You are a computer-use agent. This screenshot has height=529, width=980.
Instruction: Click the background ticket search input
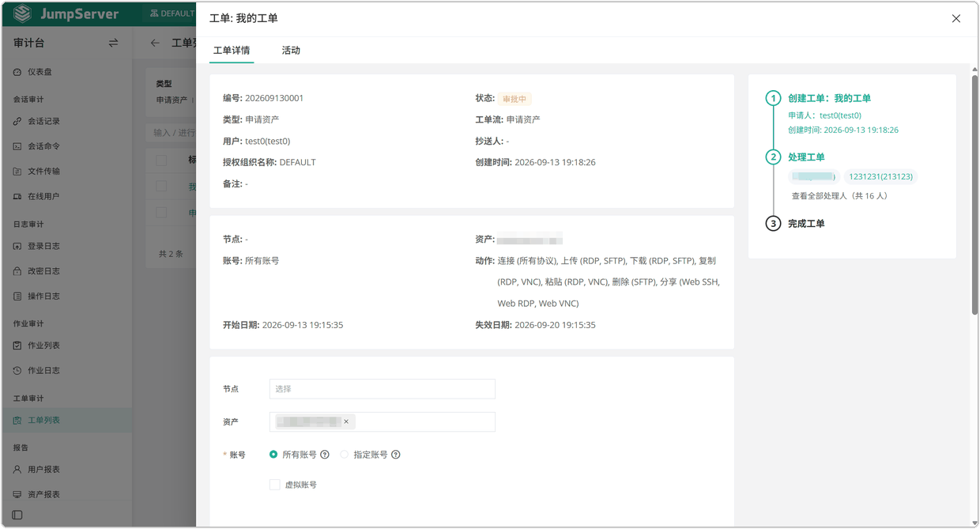tap(171, 132)
